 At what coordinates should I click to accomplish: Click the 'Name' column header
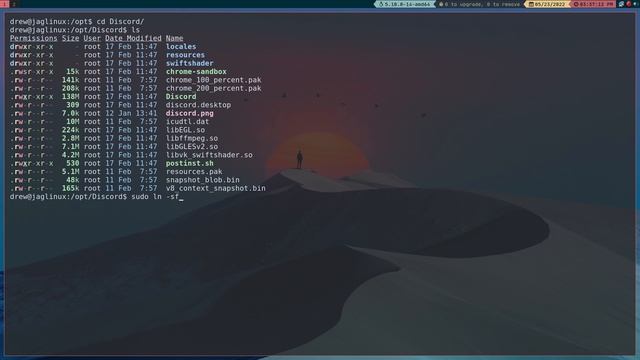tap(174, 38)
